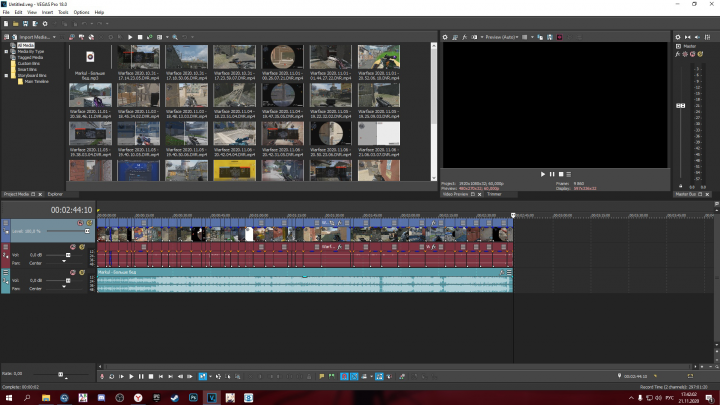Save project using the floppy icon

(x=25, y=24)
